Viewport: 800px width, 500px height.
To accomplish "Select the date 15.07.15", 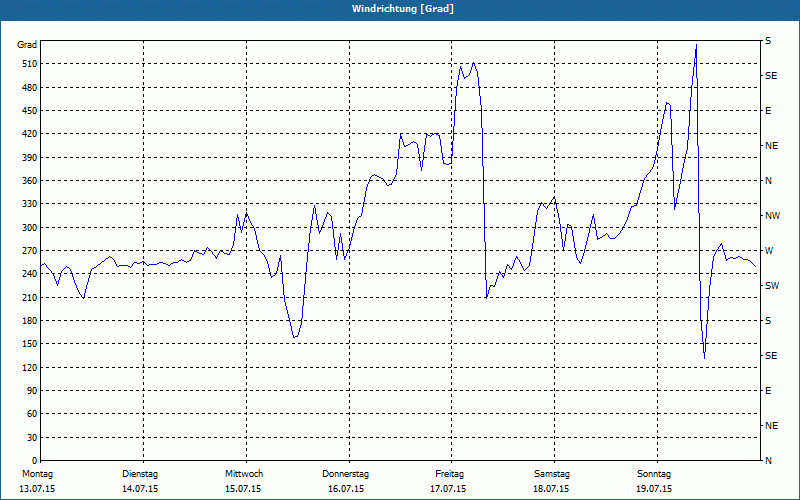I will click(243, 489).
